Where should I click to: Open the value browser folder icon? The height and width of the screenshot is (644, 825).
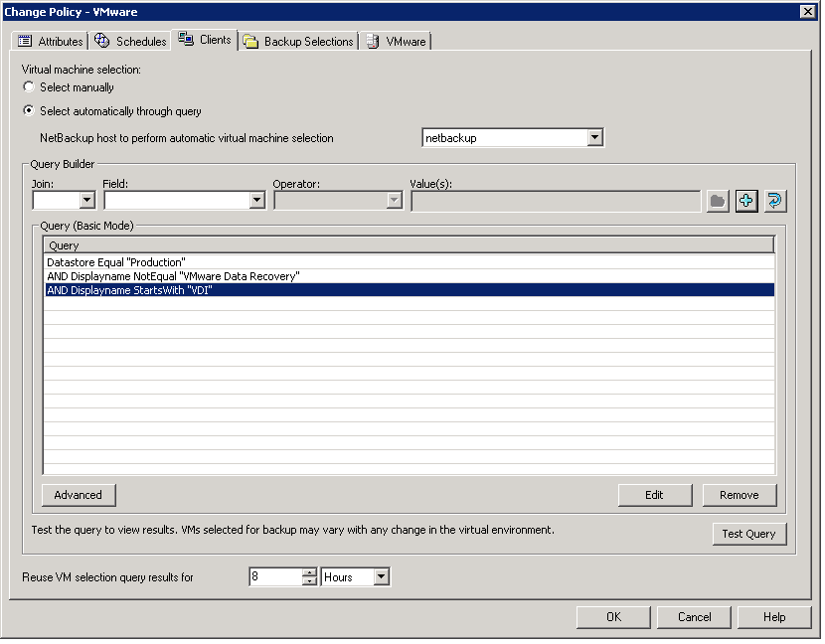(x=718, y=201)
